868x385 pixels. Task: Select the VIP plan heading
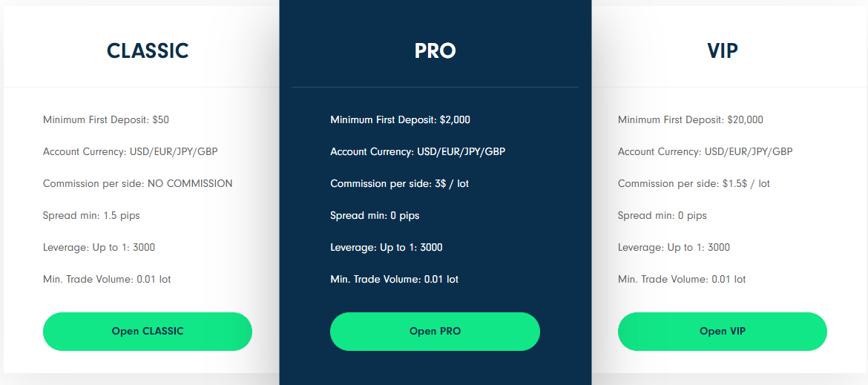723,51
